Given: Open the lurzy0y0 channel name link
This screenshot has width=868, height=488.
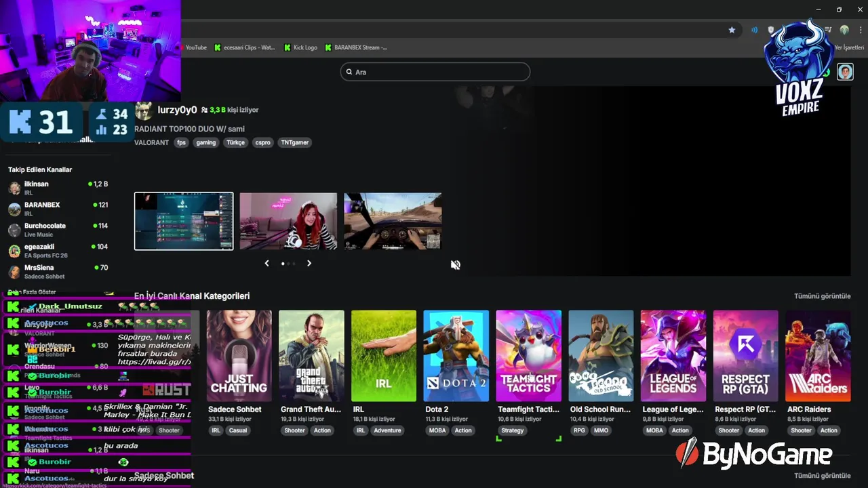Looking at the screenshot, I should click(x=177, y=110).
